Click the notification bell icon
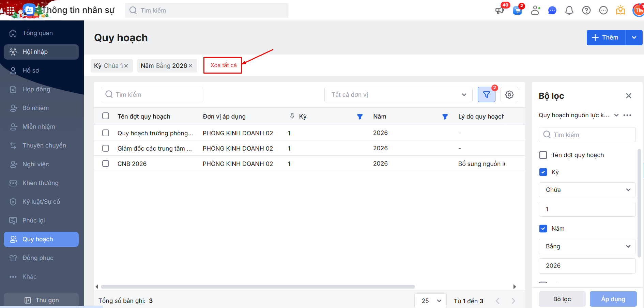The image size is (644, 308). pyautogui.click(x=569, y=11)
